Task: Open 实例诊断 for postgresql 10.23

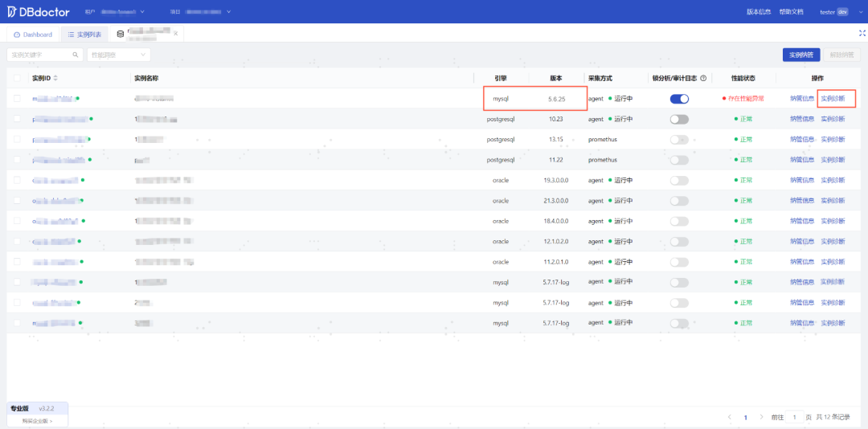Action: (833, 119)
